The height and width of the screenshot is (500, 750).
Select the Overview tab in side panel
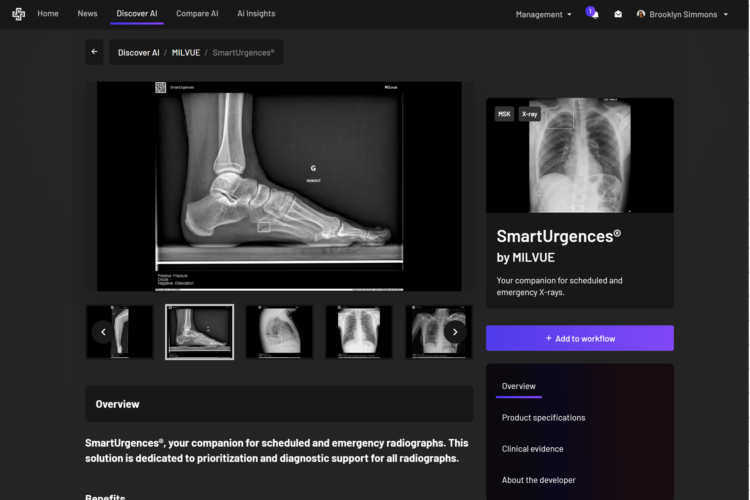[x=518, y=386]
